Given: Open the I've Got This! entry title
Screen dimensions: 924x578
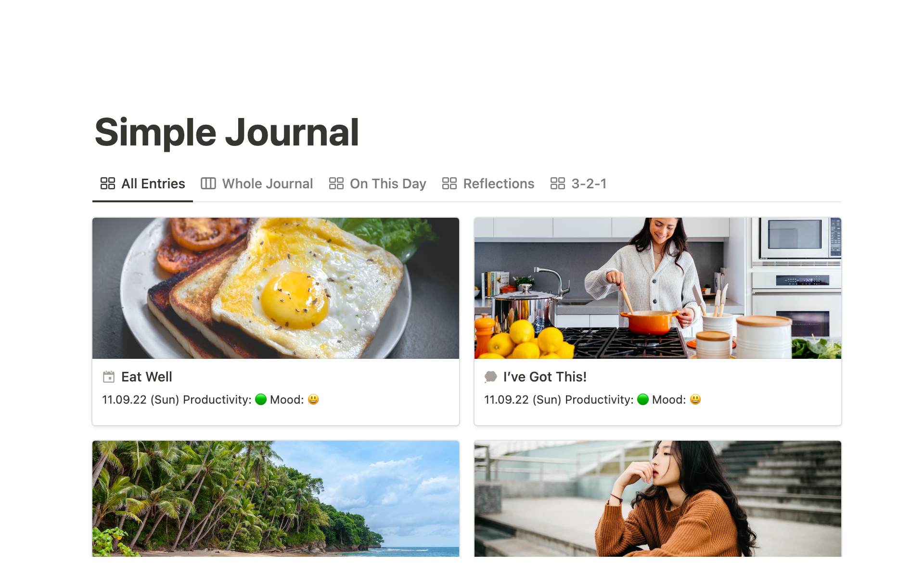Looking at the screenshot, I should pyautogui.click(x=545, y=377).
